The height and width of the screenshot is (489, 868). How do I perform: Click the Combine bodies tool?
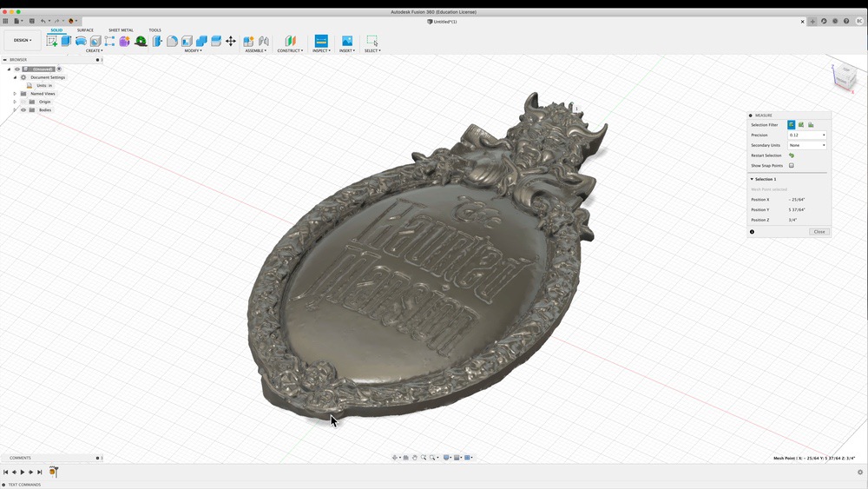tap(201, 41)
